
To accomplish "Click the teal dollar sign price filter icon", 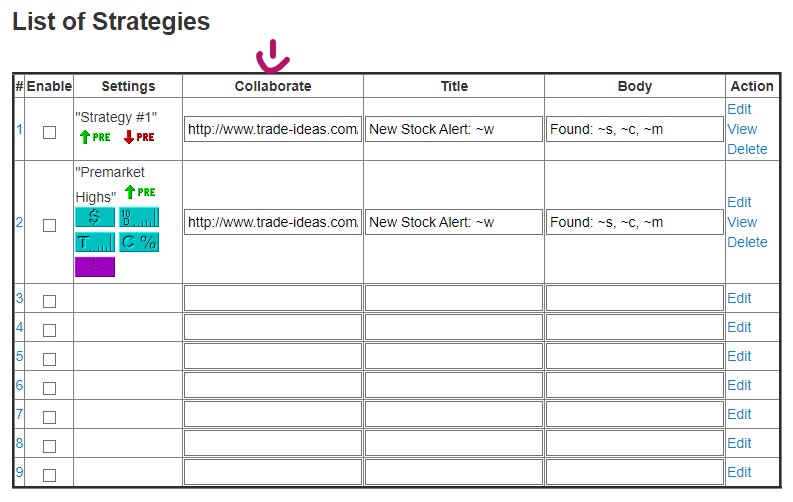I will point(95,217).
